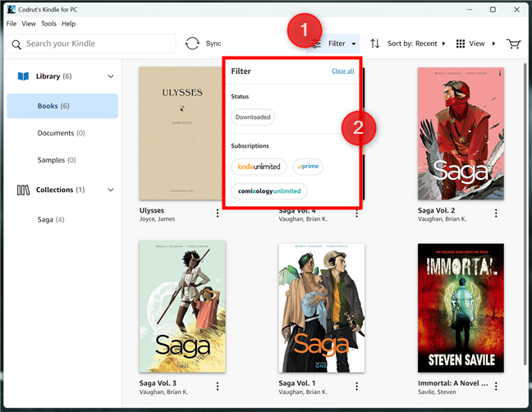
Task: Open the three-dot menu for Saga Vol. 3
Action: click(218, 386)
